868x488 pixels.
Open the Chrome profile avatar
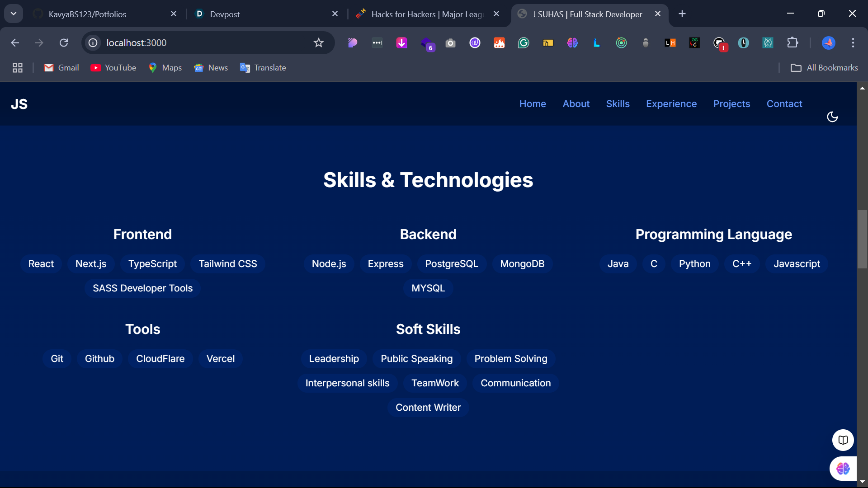828,43
